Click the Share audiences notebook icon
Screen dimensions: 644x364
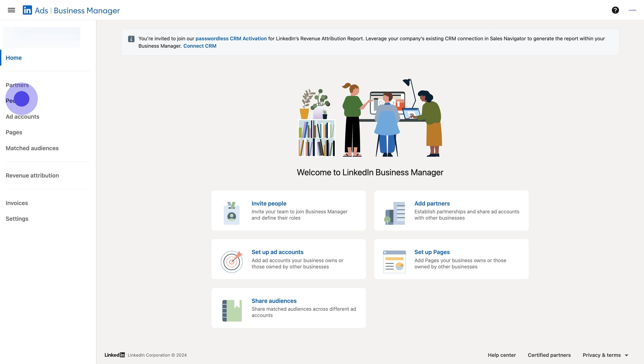pos(231,310)
